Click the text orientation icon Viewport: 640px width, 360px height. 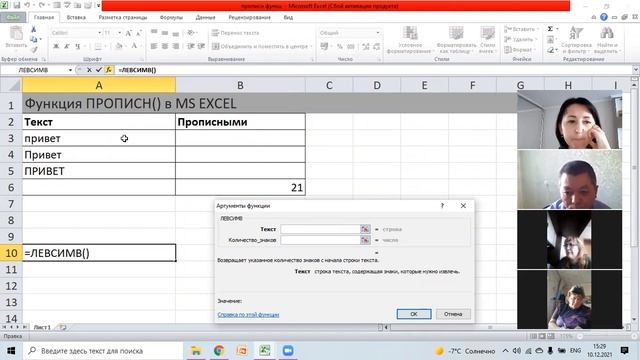[x=191, y=33]
